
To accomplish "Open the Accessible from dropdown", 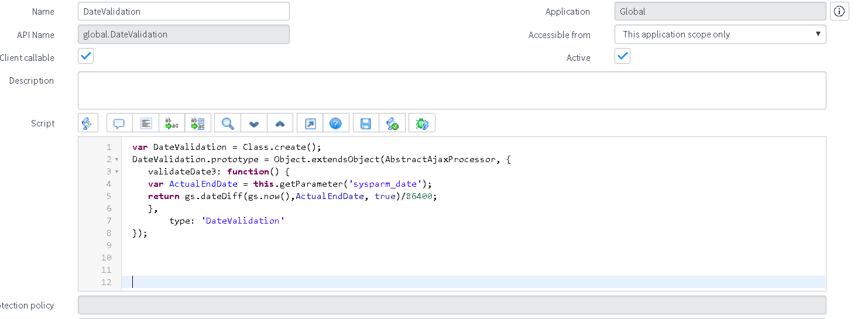I will point(720,35).
